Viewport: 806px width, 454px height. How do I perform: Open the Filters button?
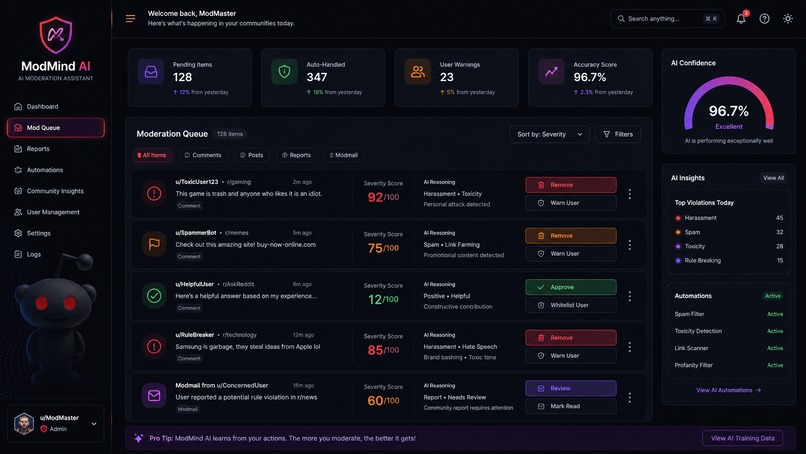click(x=618, y=134)
